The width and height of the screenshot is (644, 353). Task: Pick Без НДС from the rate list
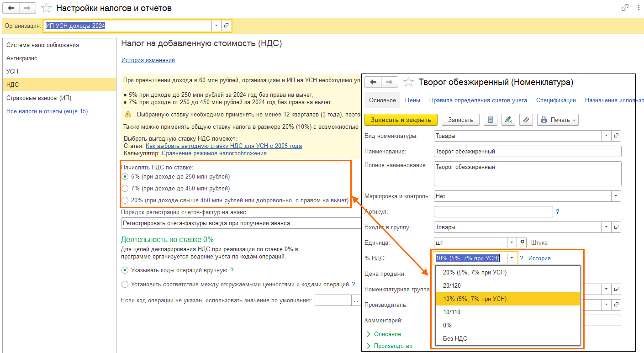tap(455, 338)
